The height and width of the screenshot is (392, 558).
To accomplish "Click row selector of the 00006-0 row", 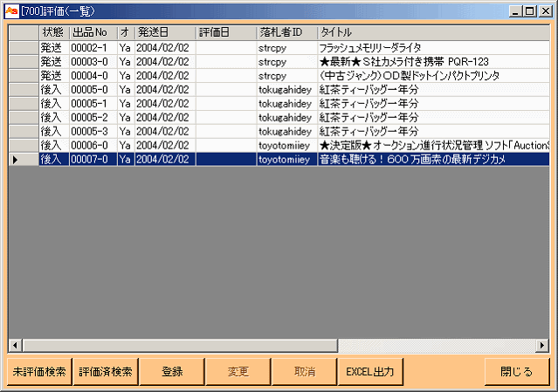I will pos(24,146).
